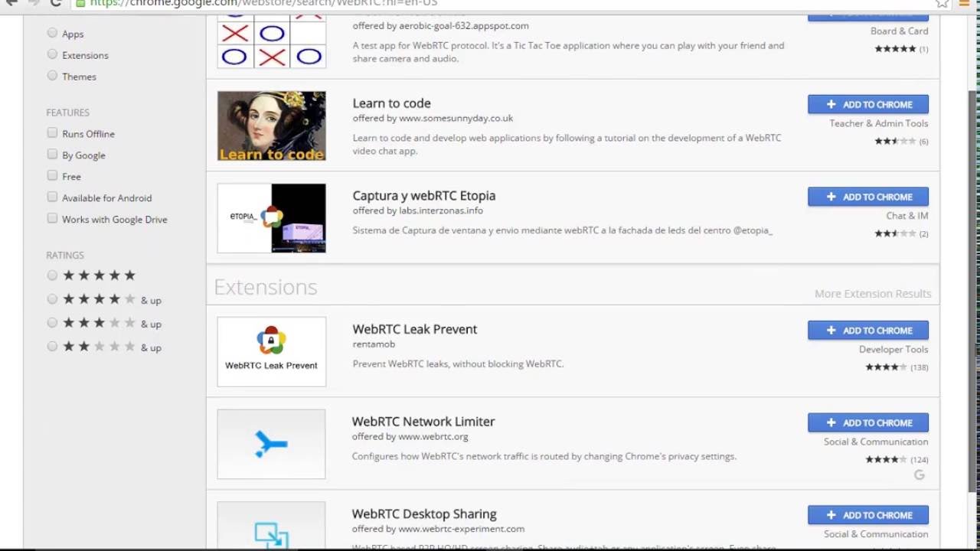
Task: Select the Apps radio button
Action: click(x=52, y=33)
